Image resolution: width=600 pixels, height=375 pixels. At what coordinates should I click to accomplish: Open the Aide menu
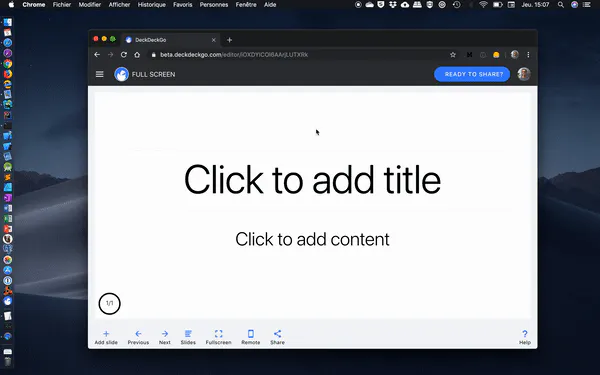(270, 5)
